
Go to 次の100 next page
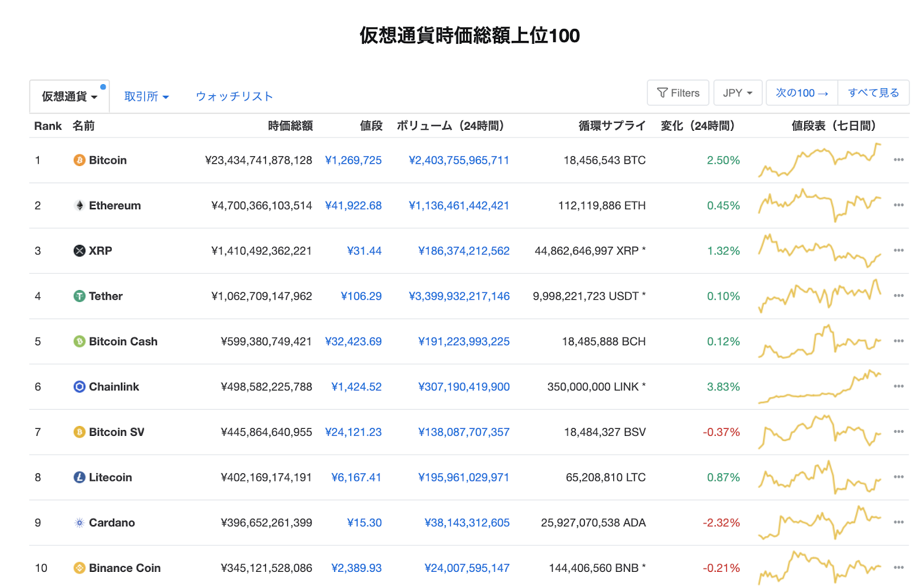[802, 93]
